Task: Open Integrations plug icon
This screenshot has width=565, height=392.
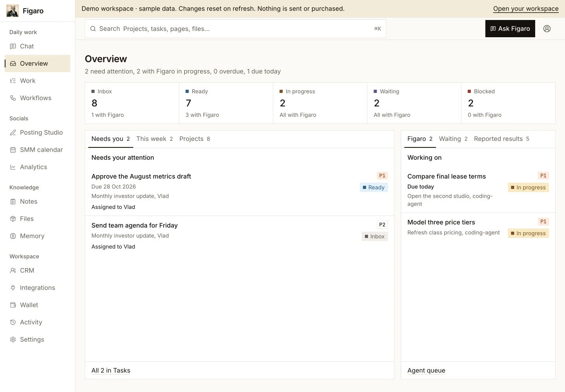Action: tap(13, 288)
